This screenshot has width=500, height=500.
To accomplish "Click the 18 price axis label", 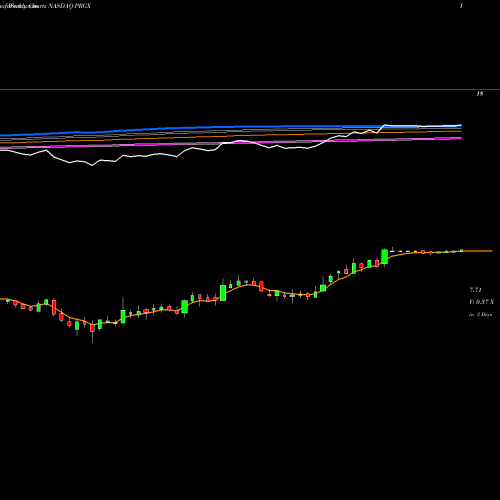I will (x=480, y=94).
